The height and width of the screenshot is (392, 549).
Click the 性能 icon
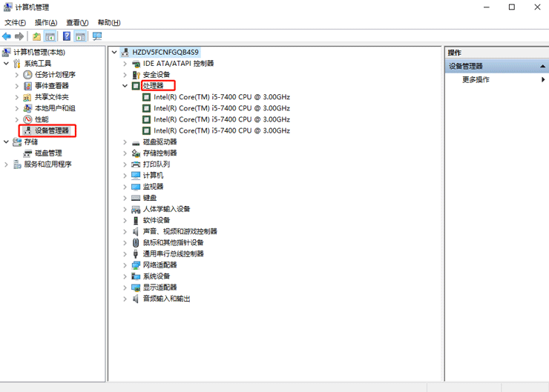click(x=27, y=119)
